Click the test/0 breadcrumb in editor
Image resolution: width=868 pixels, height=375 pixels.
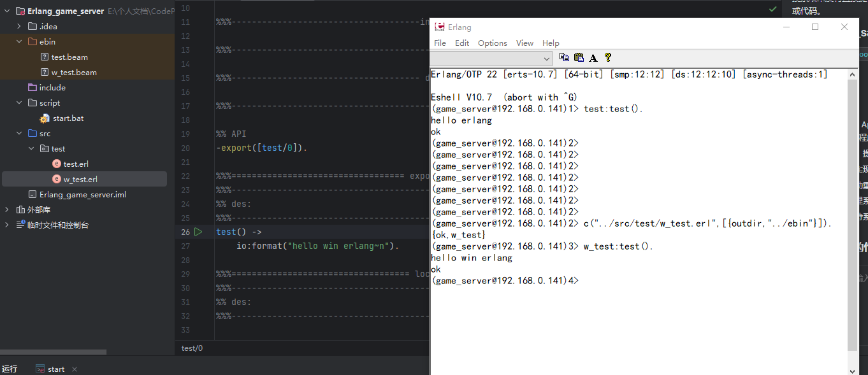coord(192,348)
